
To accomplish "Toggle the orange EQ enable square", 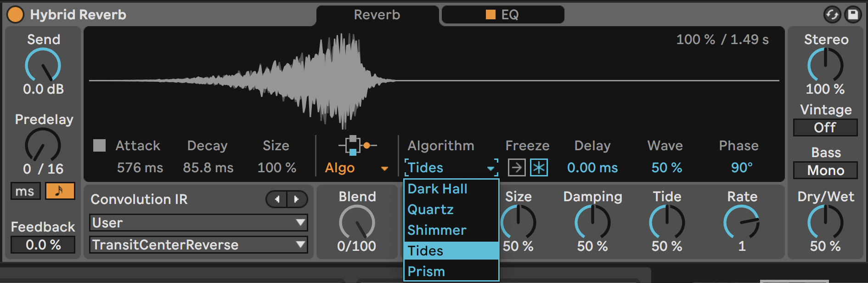I will pyautogui.click(x=490, y=15).
